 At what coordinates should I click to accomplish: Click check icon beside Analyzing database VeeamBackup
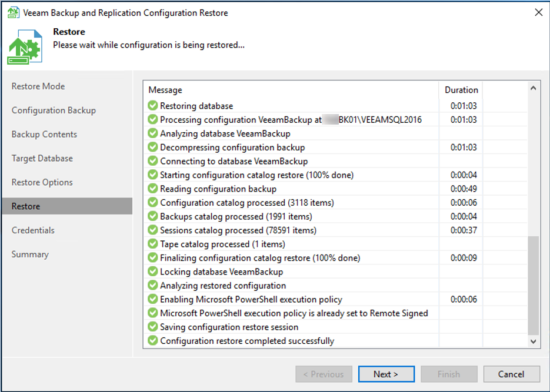click(152, 133)
